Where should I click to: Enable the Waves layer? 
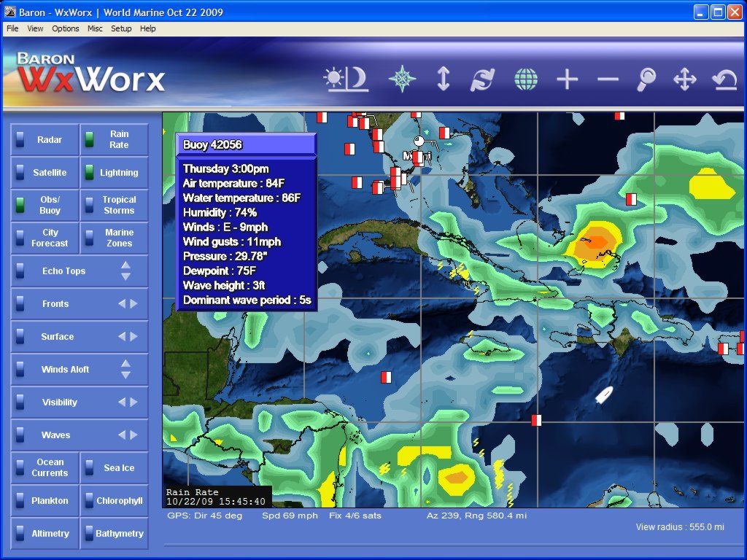point(55,435)
